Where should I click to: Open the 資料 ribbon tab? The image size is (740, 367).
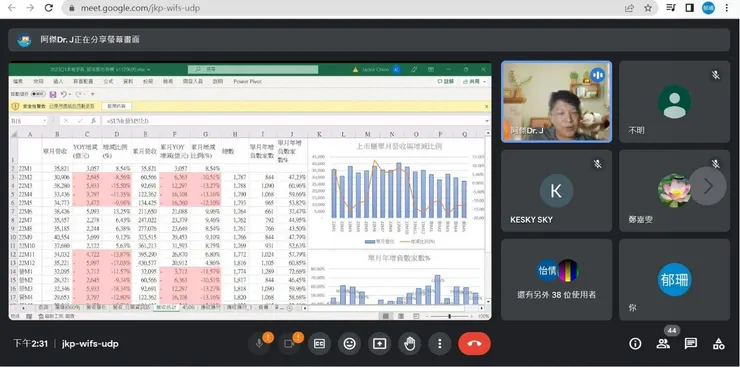128,81
